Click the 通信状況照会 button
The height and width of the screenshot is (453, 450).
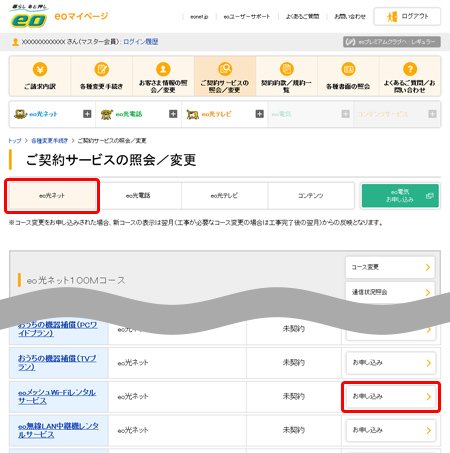pos(390,292)
